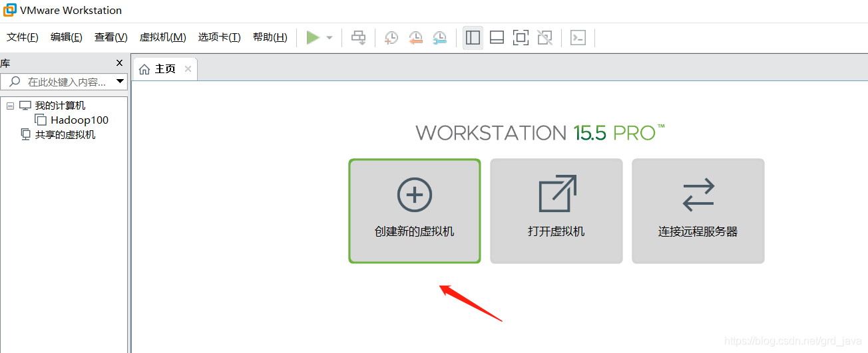The height and width of the screenshot is (353, 868).
Task: Click the home icon on the 主页 tab
Action: (x=144, y=70)
